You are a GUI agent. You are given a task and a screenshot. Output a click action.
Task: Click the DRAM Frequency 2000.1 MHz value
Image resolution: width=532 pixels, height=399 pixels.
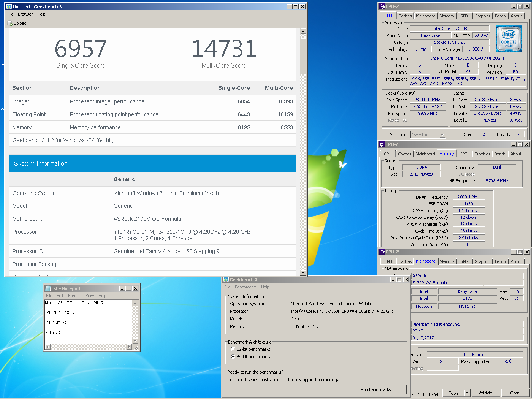point(468,197)
